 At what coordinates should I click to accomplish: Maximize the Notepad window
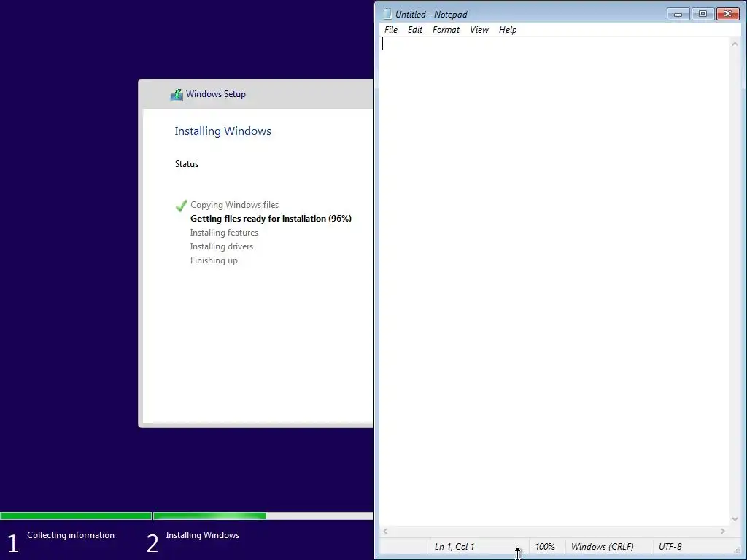tap(703, 14)
